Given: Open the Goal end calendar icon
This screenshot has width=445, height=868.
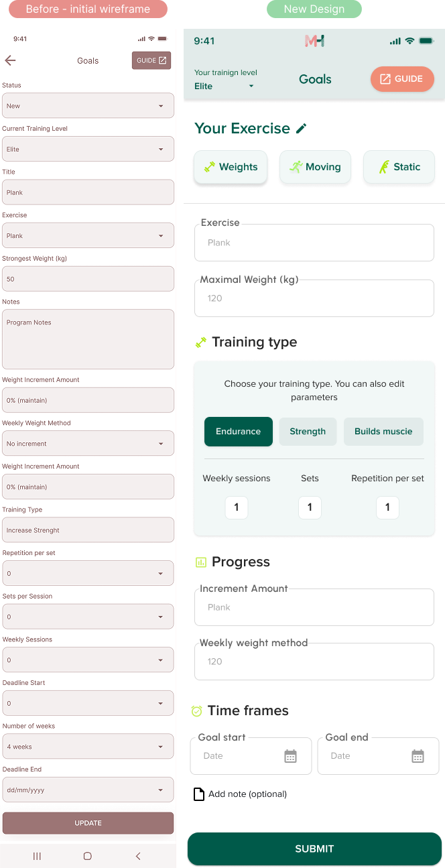Looking at the screenshot, I should 418,756.
